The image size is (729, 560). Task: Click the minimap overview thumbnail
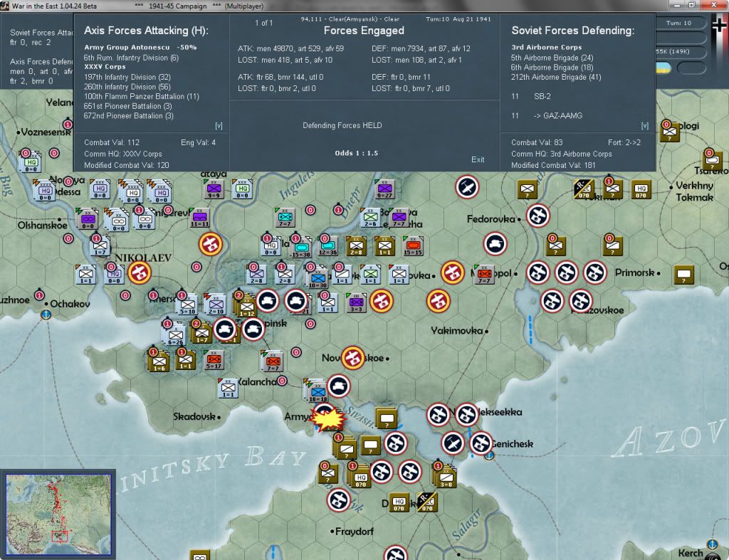click(58, 514)
